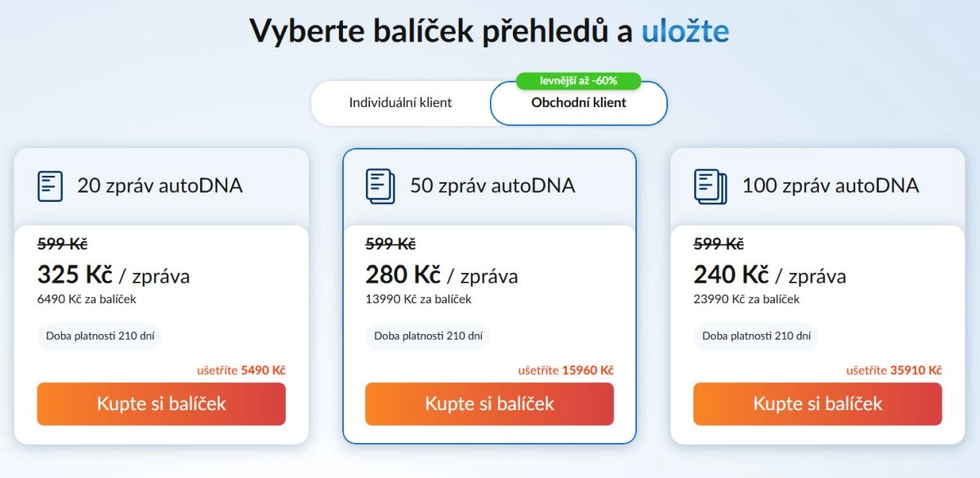
Task: Click the double document icon for 50 zpráv
Action: point(380,185)
